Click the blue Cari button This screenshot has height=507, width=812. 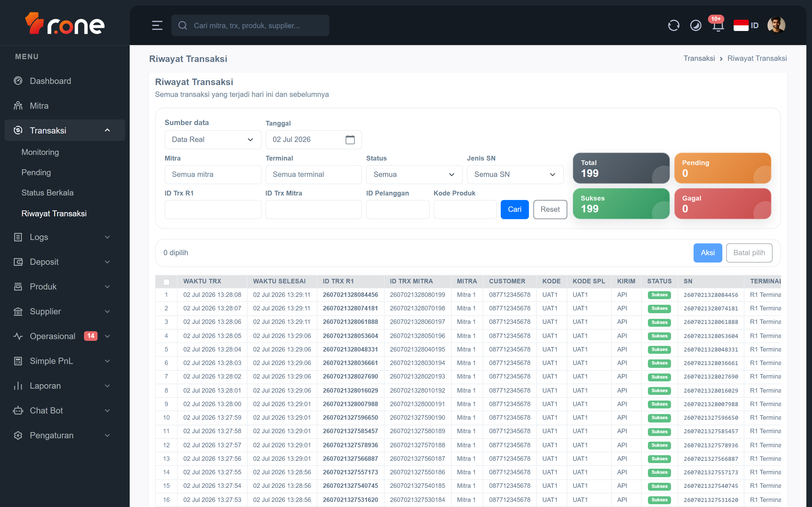(x=514, y=209)
